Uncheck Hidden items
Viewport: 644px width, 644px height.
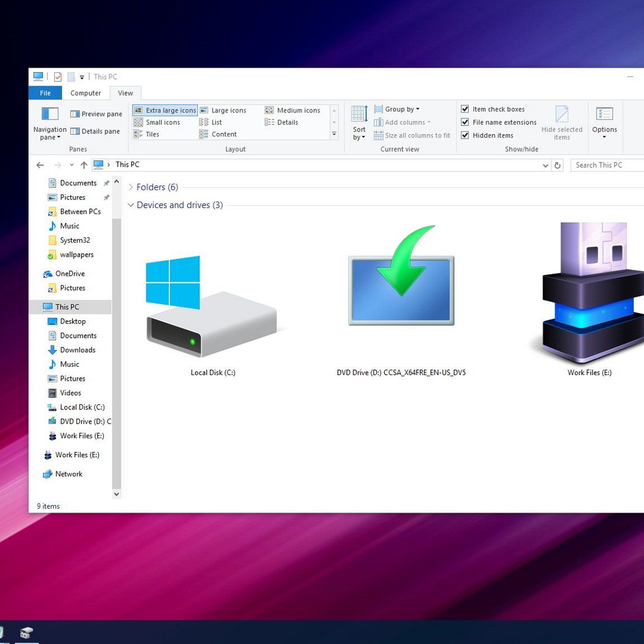click(x=466, y=135)
